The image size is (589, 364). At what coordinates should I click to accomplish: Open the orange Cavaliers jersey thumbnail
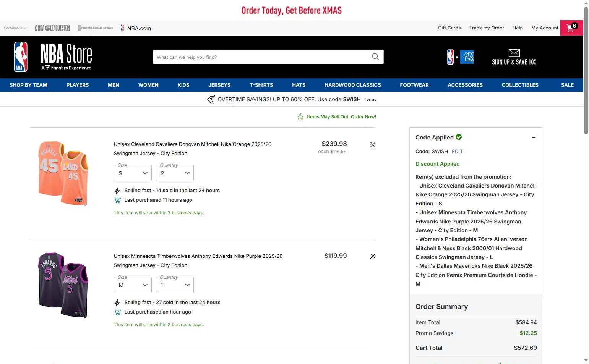[63, 173]
